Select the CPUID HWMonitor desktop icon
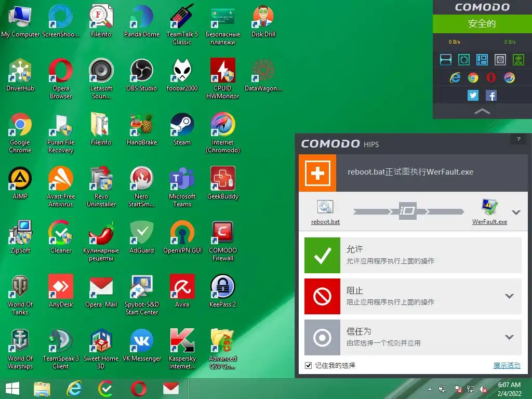 click(222, 79)
